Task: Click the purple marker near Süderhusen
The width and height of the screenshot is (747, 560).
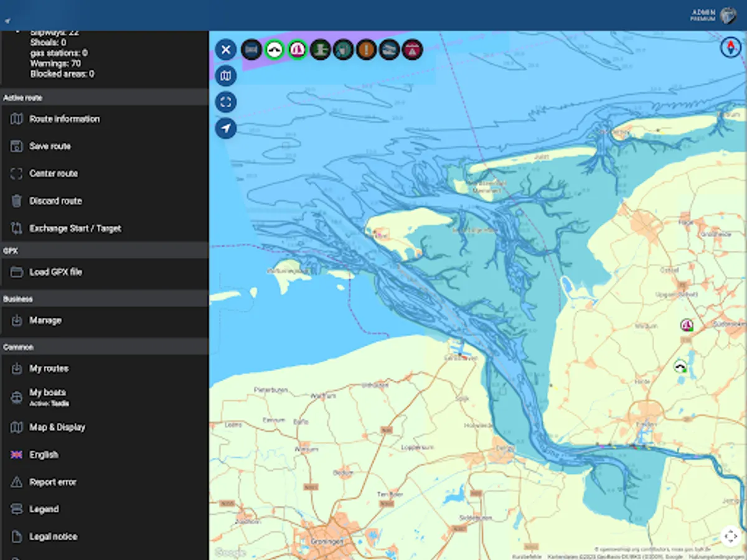Action: click(687, 325)
